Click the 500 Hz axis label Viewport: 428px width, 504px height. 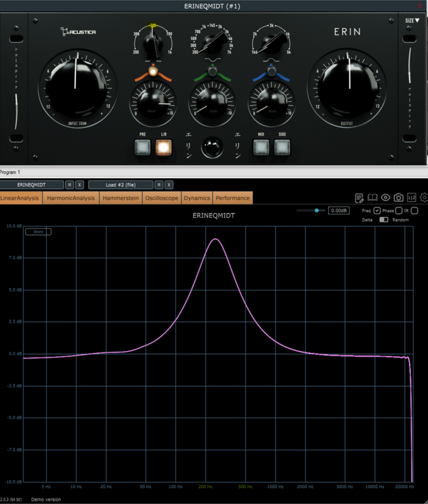(245, 486)
